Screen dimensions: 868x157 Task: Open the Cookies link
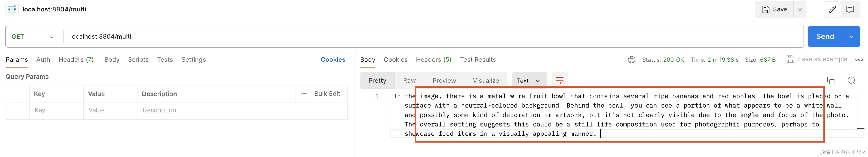coord(333,60)
